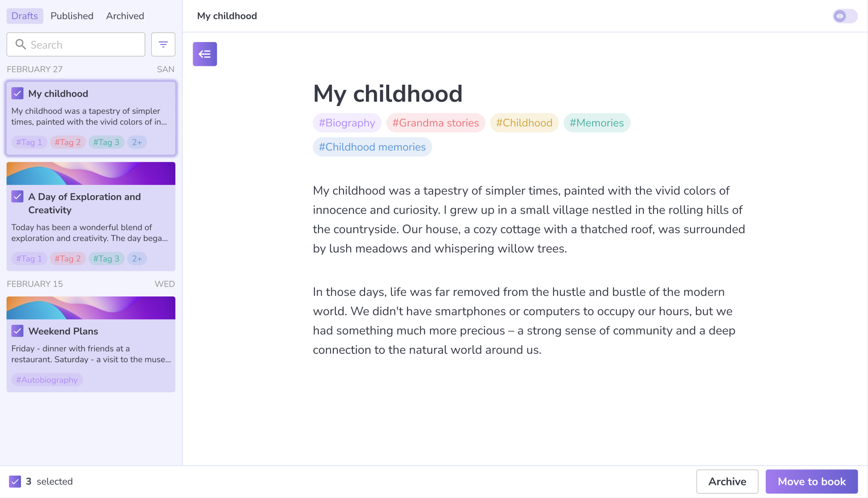Image resolution: width=868 pixels, height=498 pixels.
Task: Toggle the preview eye switch
Action: [845, 16]
